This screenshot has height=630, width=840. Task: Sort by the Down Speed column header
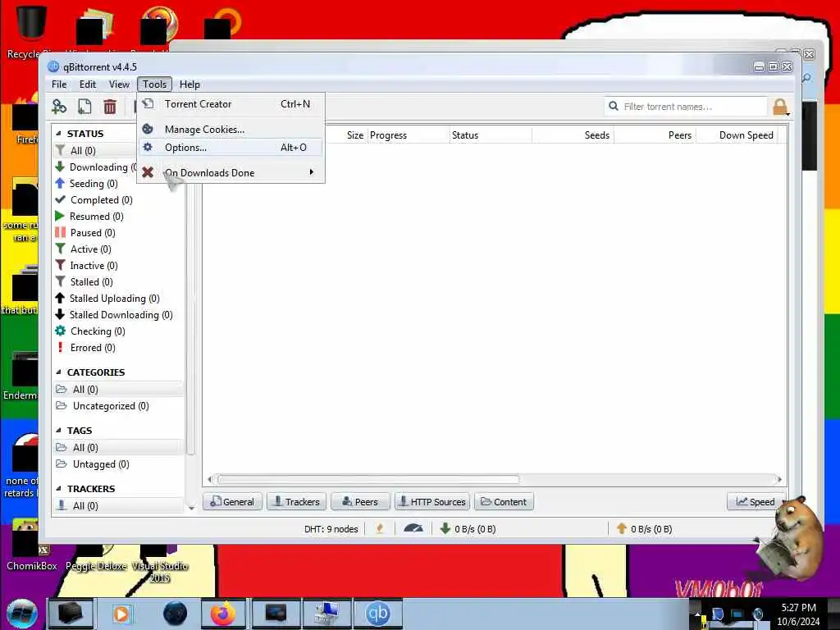(737, 135)
